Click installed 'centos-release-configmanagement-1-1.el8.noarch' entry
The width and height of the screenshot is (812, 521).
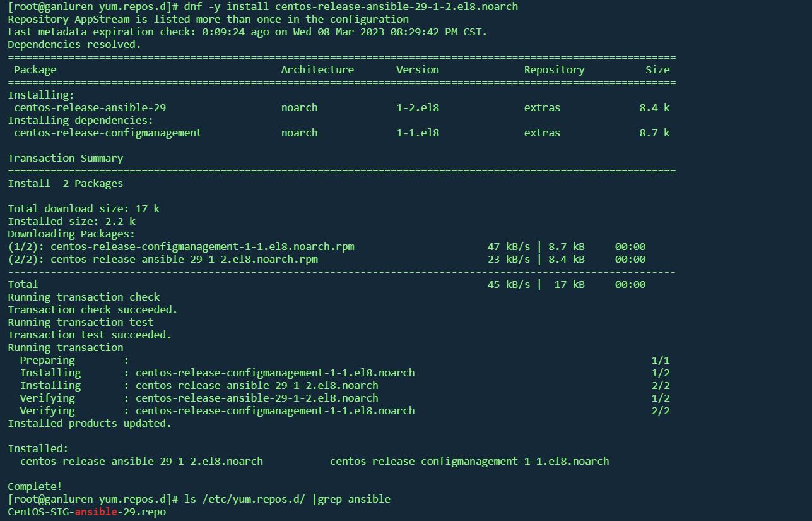tap(469, 461)
